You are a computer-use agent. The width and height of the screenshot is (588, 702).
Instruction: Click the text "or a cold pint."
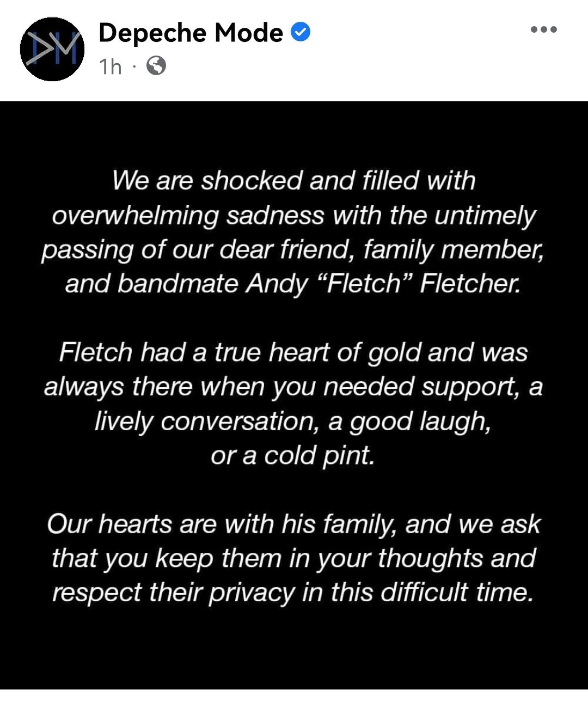[293, 455]
